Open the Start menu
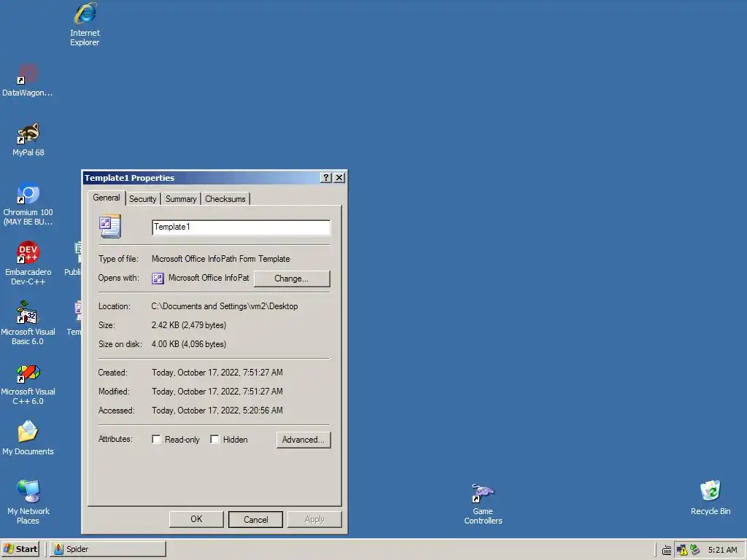The image size is (747, 560). (x=20, y=549)
